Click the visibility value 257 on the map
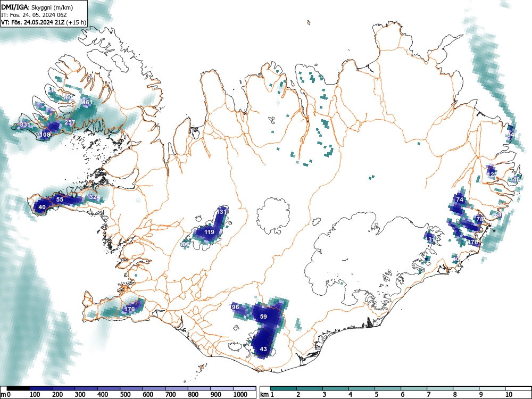 click(70, 122)
